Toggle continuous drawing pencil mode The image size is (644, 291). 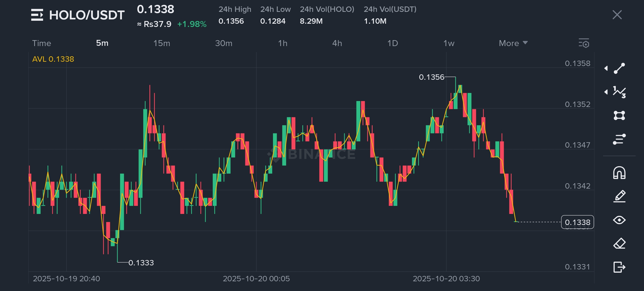tap(619, 196)
